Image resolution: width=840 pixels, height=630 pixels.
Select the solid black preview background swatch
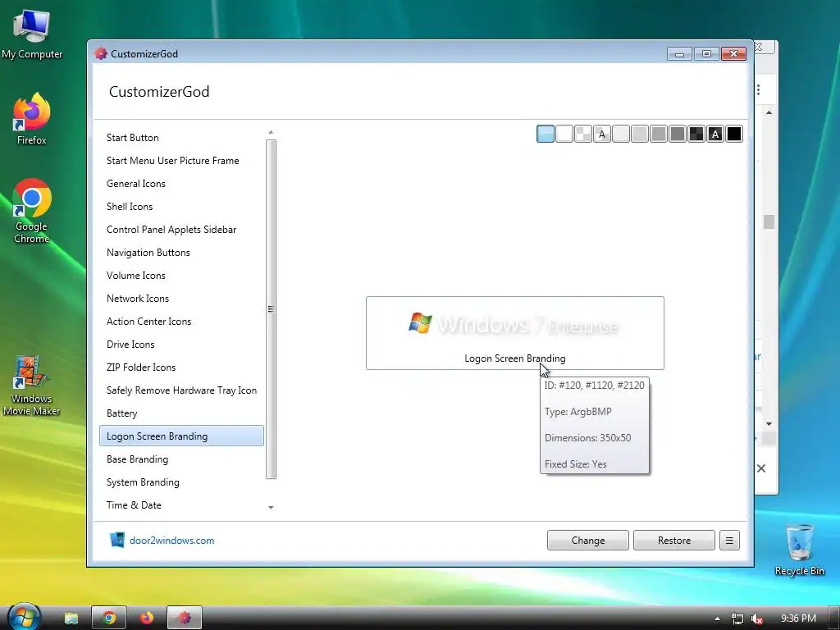[x=734, y=134]
